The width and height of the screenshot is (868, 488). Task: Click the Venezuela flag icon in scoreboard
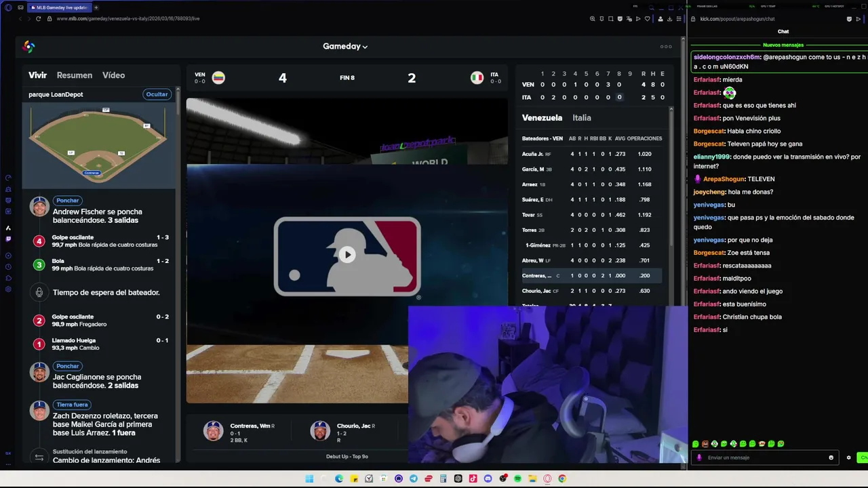pos(218,77)
